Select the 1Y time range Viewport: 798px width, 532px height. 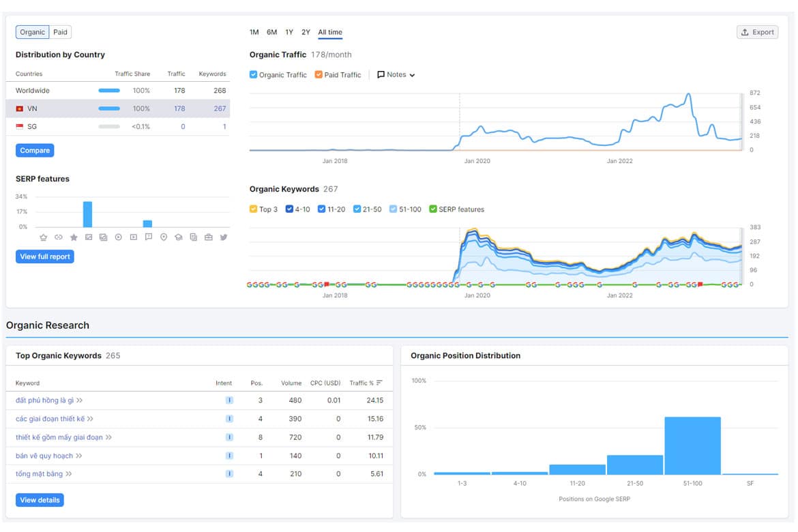[x=289, y=32]
